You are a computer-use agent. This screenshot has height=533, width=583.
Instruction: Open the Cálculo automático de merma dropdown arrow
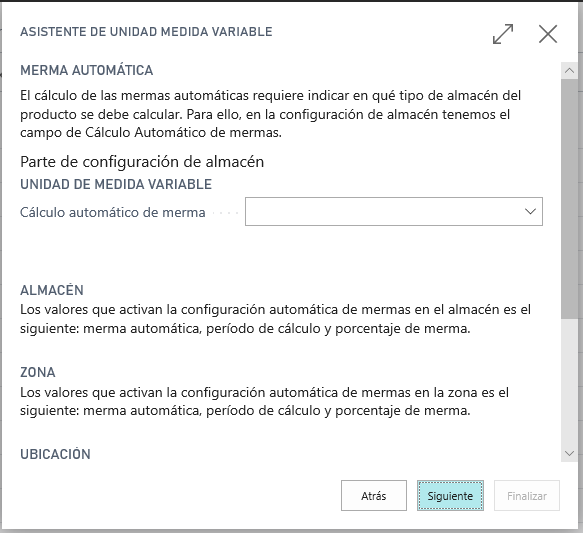[530, 211]
